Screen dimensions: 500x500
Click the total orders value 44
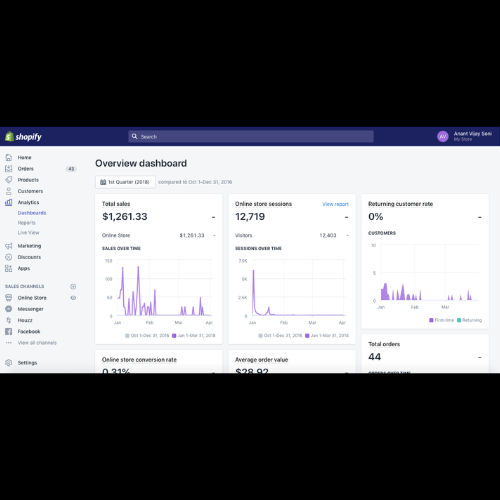coord(375,357)
